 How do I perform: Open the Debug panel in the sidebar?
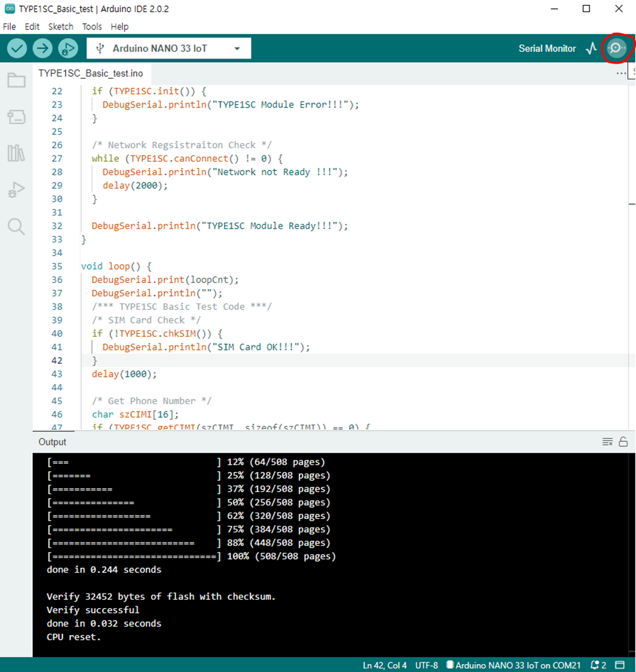pyautogui.click(x=16, y=189)
